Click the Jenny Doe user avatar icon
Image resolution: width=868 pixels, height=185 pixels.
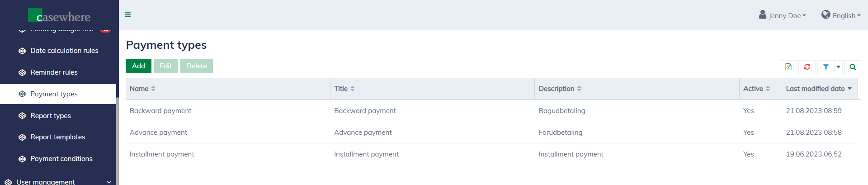763,14
